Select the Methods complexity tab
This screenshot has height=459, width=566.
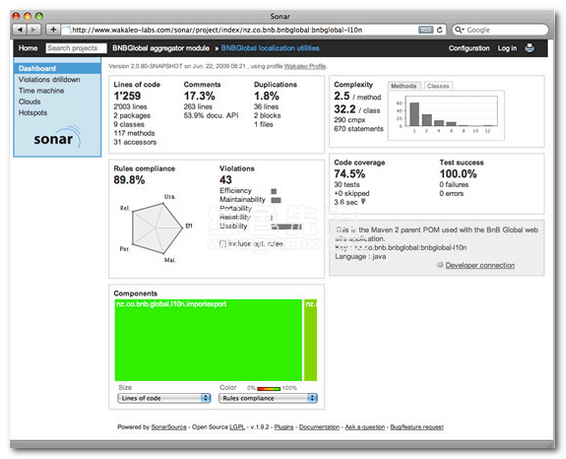click(x=404, y=86)
